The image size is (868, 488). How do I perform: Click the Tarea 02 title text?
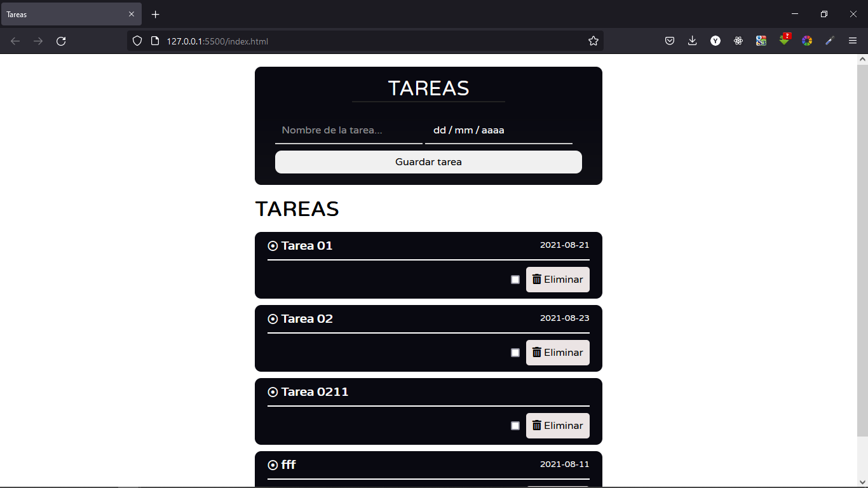(x=307, y=319)
